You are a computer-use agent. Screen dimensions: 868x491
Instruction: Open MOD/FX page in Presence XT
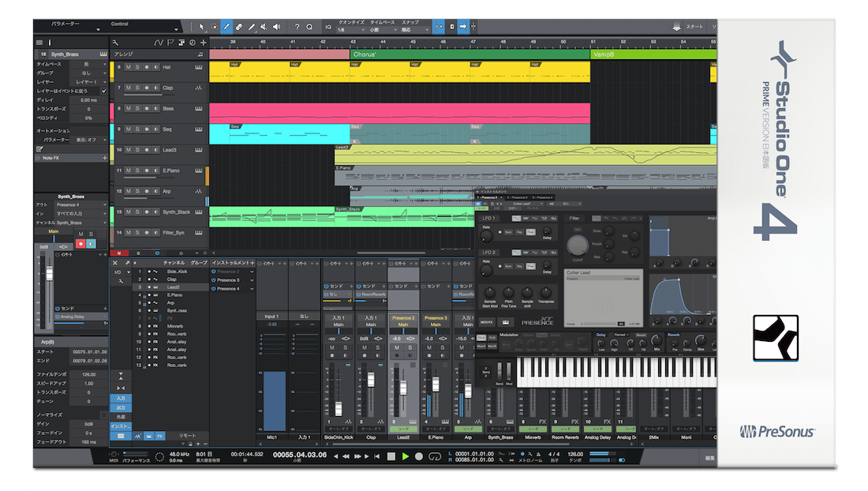click(486, 322)
